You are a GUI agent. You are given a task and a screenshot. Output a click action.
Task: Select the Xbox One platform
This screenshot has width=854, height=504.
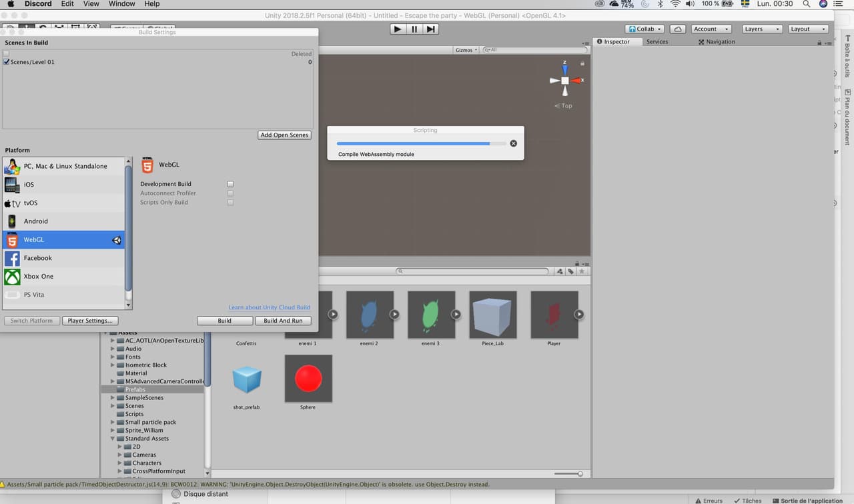tap(64, 276)
